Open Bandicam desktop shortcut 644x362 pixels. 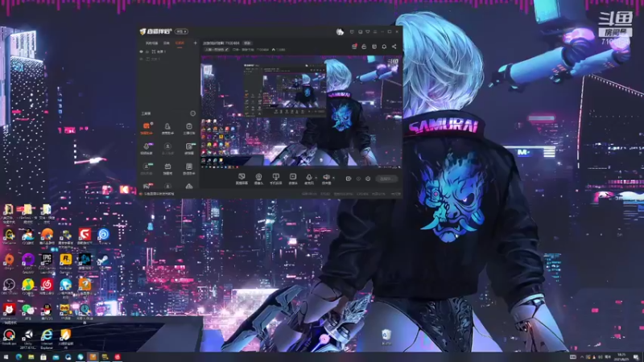pos(9,337)
